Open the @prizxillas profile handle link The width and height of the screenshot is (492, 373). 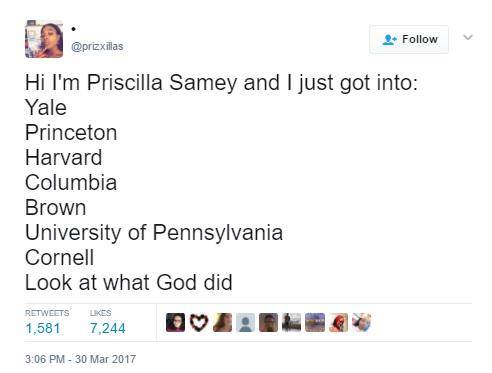[x=97, y=46]
